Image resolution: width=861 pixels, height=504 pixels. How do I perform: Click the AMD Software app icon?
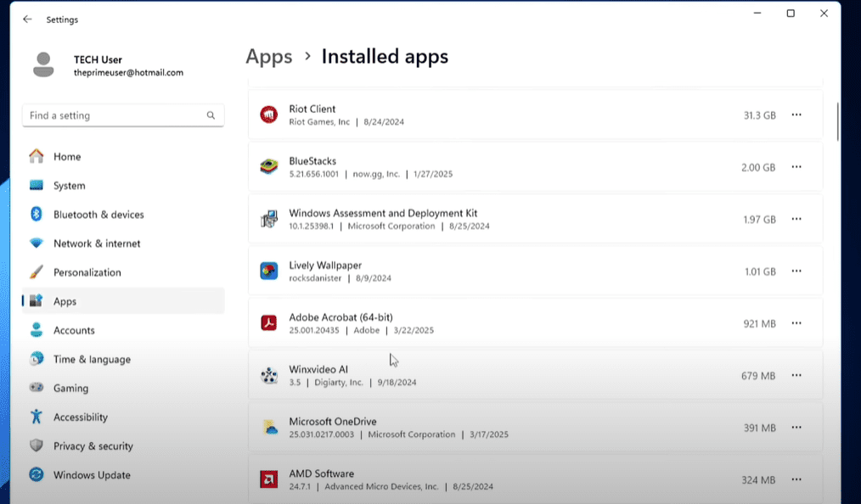click(x=268, y=480)
